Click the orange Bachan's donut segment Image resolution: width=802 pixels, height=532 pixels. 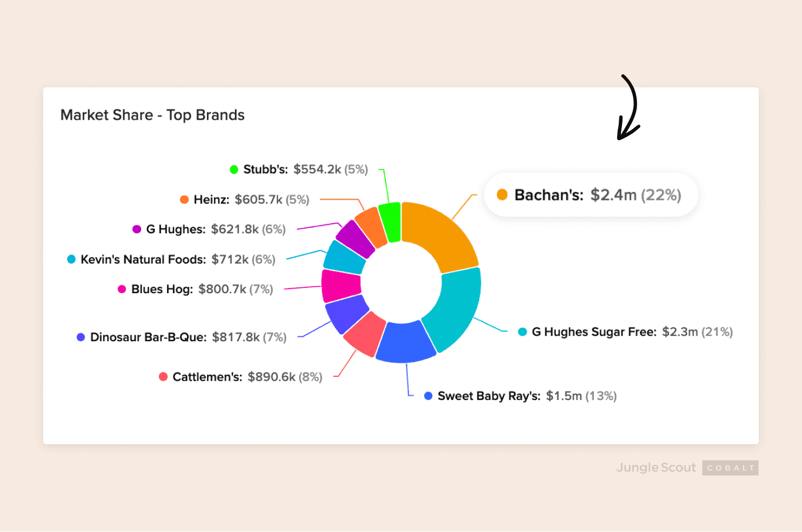[438, 234]
